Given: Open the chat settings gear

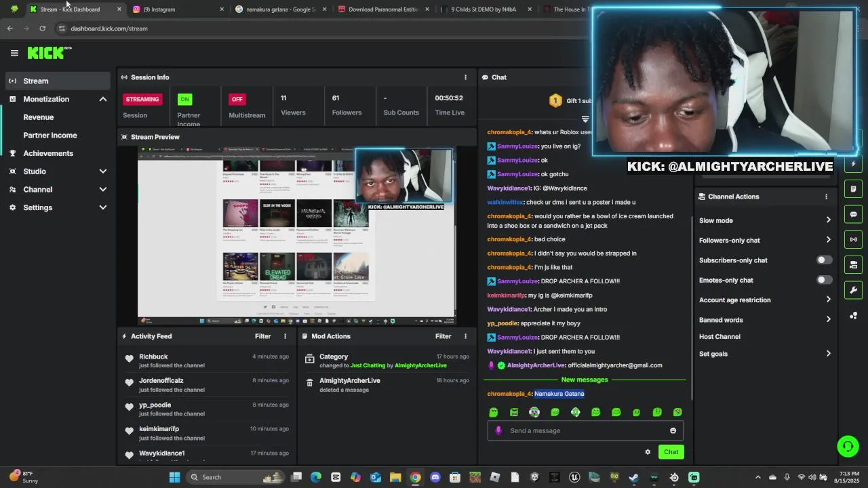Looking at the screenshot, I should coord(648,452).
